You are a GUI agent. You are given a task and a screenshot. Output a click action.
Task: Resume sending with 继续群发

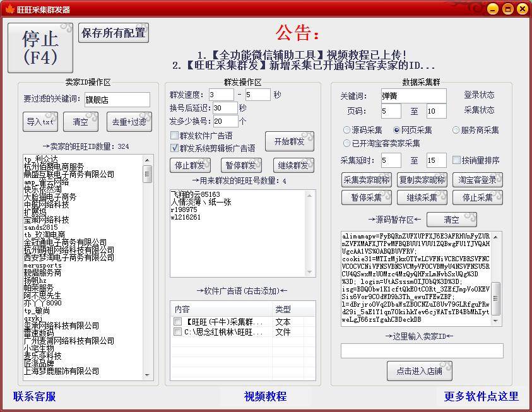coord(293,165)
